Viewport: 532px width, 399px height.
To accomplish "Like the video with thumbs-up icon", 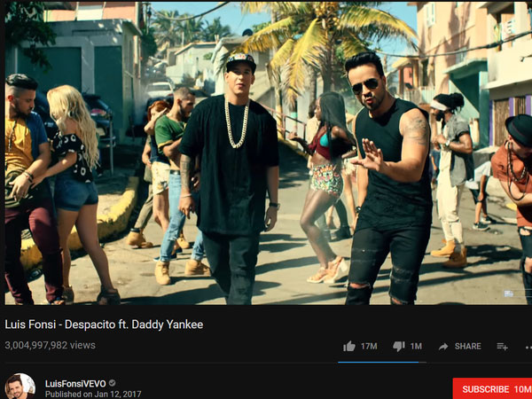I will [x=349, y=346].
